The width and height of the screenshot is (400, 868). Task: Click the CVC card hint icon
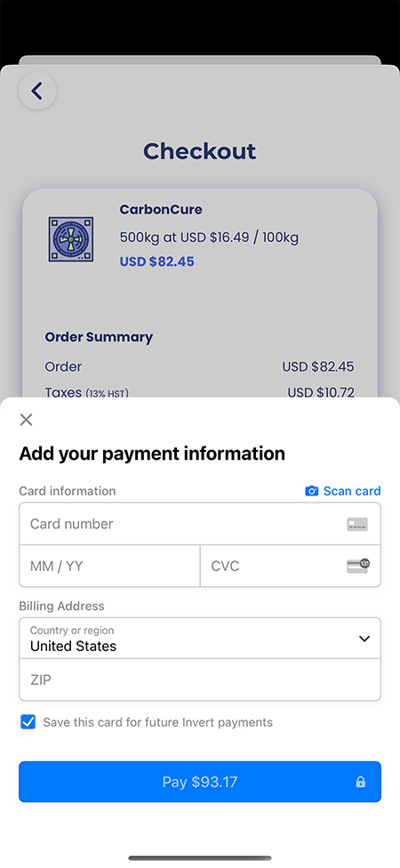point(358,566)
